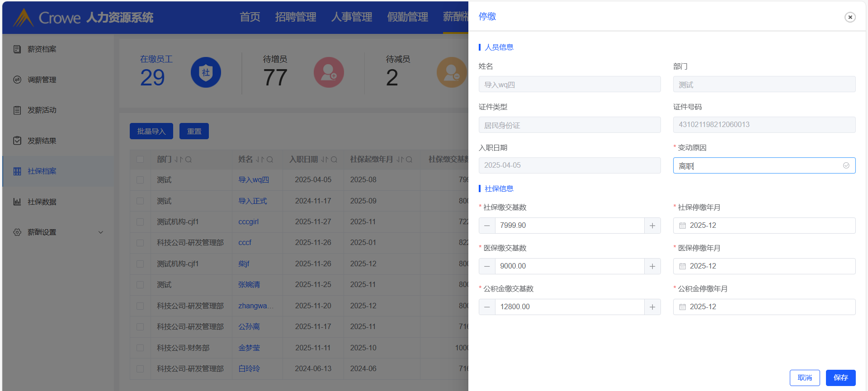Check the row checkbox for cccgirl
Viewport: 868px width, 391px height.
(x=140, y=222)
